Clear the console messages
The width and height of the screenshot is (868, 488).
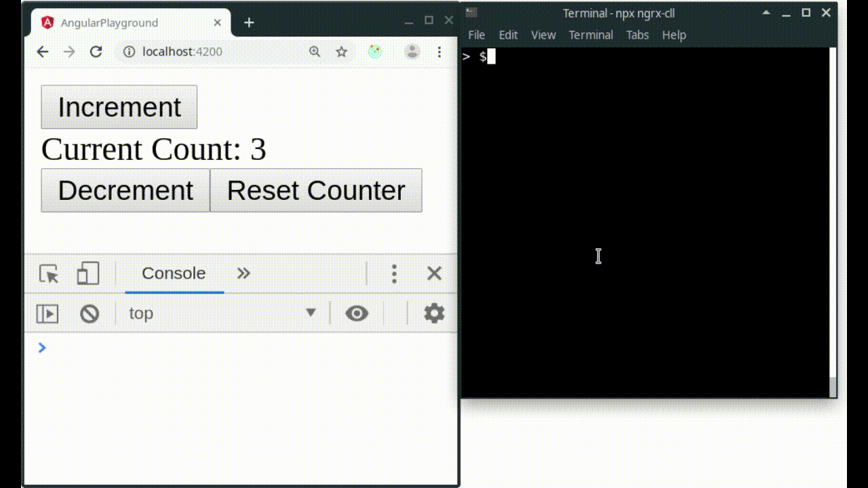[x=90, y=313]
